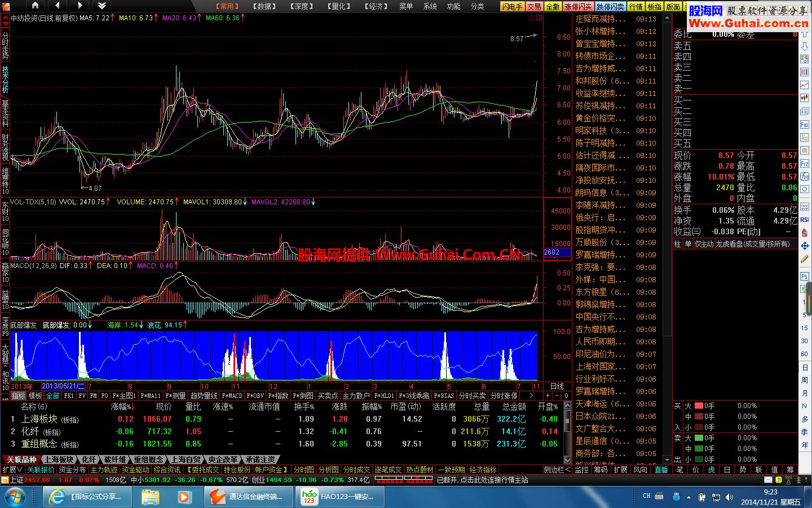Click the pencil drawing icon in sidebar
The image size is (812, 508).
pos(805,259)
